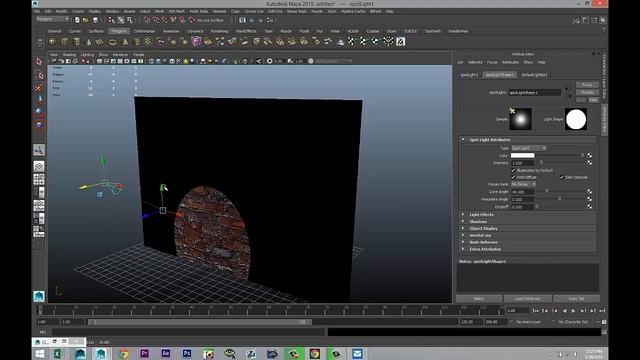
Task: Create a polygon cube from the shelf
Action: point(64,42)
